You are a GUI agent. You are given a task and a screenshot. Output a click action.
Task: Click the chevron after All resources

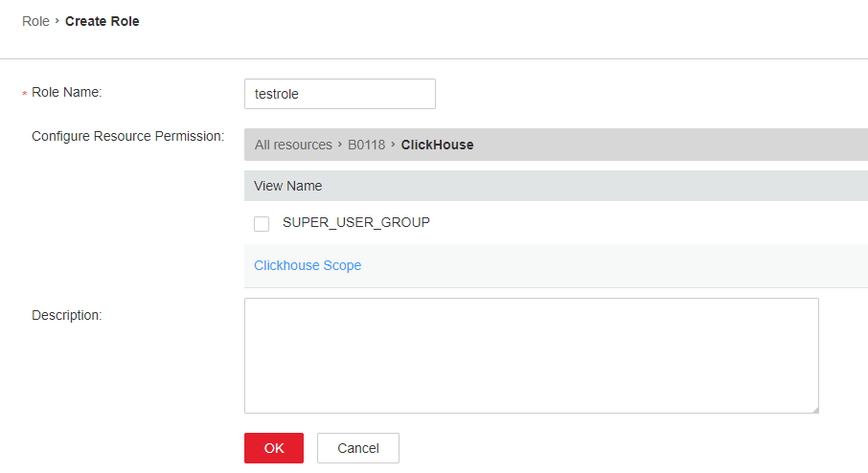tap(340, 144)
